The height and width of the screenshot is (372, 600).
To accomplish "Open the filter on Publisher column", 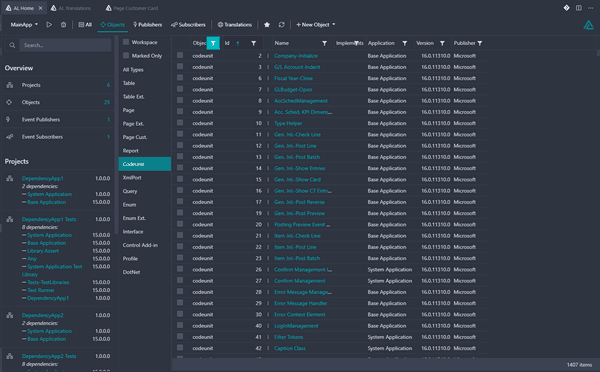I will click(x=480, y=43).
